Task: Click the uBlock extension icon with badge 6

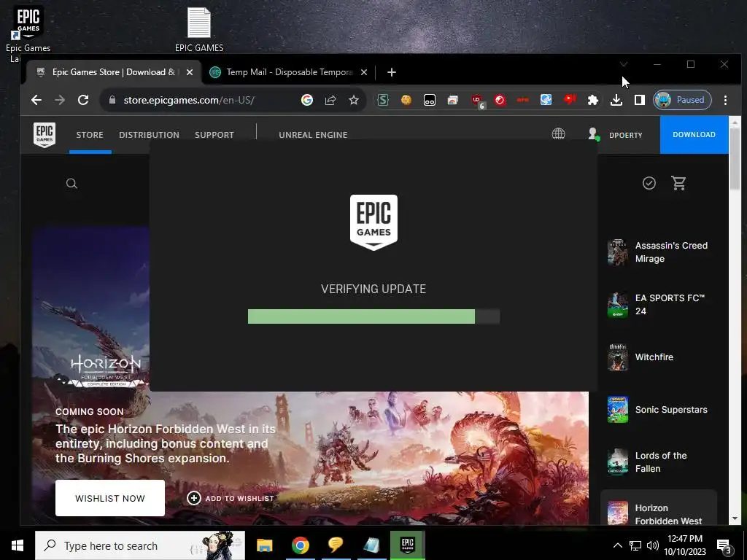Action: click(x=477, y=101)
